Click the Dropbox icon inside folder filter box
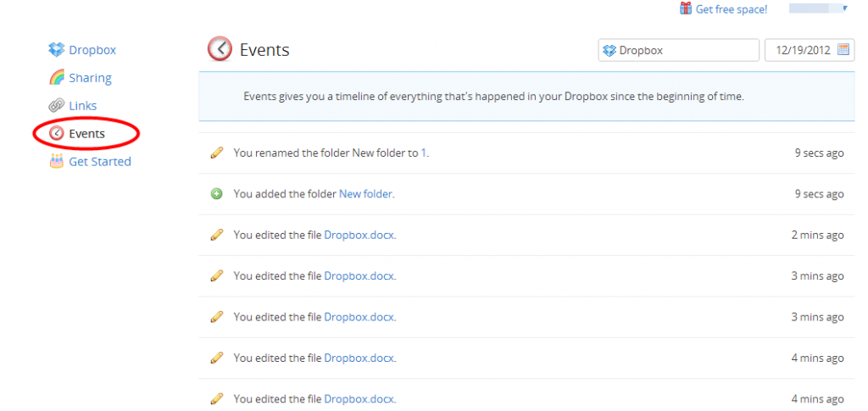Viewport: 868px width, 411px height. [609, 50]
